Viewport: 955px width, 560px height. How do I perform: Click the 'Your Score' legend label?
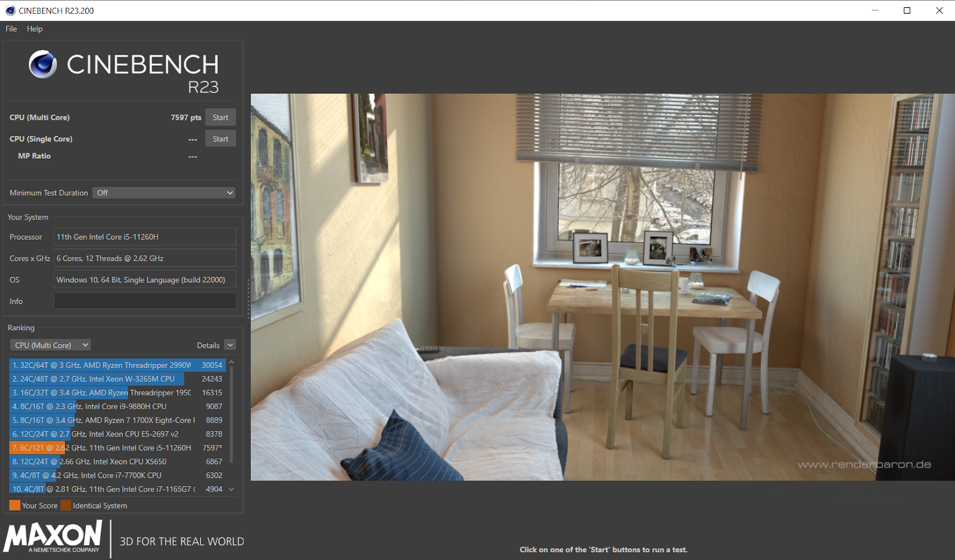[40, 506]
